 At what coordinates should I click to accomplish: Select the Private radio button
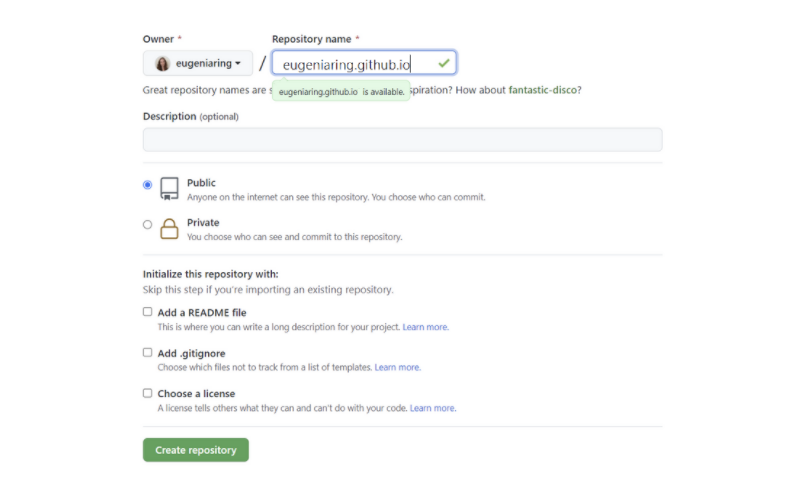(x=148, y=225)
